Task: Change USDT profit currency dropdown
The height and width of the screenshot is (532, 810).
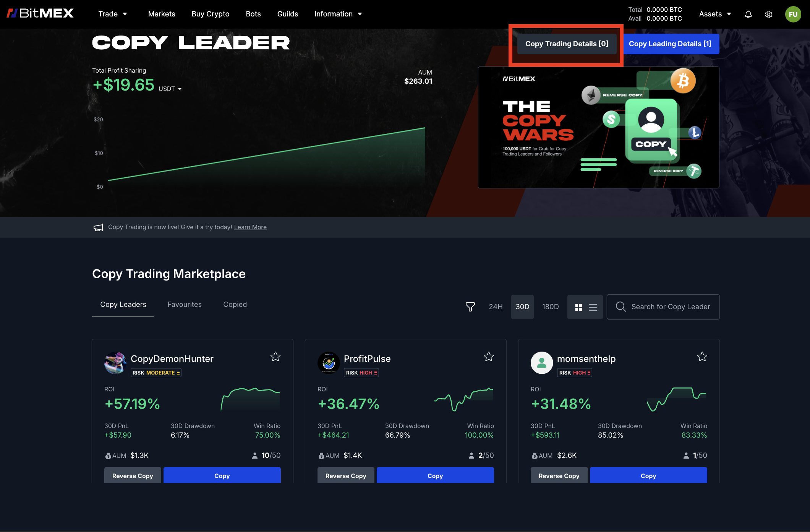Action: [170, 89]
